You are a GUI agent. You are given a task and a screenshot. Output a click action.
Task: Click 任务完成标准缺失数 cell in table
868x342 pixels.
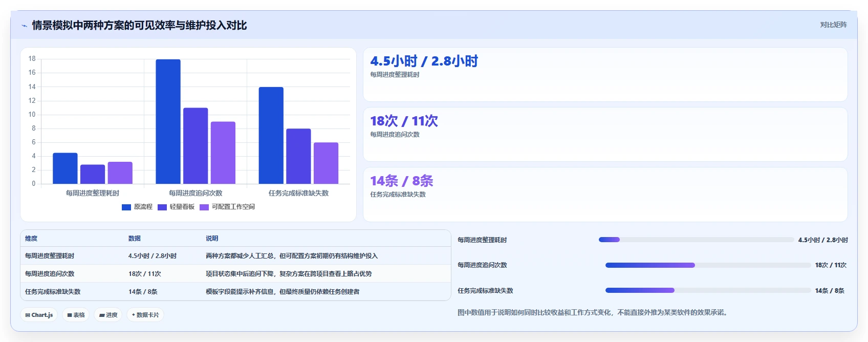53,292
